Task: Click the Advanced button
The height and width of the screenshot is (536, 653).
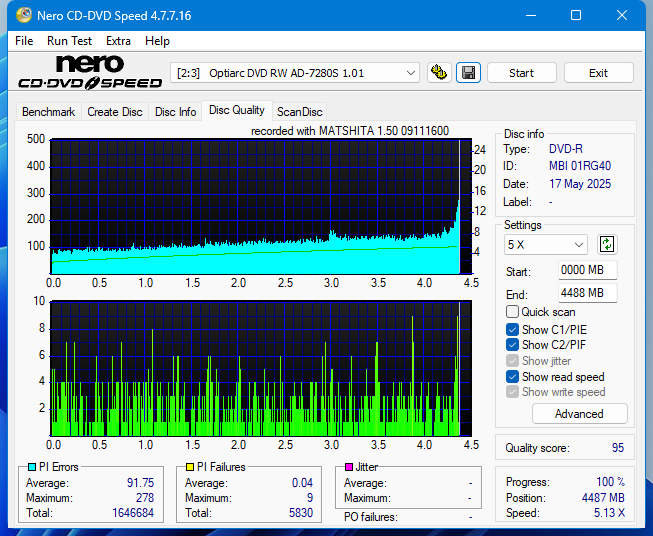Action: [579, 414]
